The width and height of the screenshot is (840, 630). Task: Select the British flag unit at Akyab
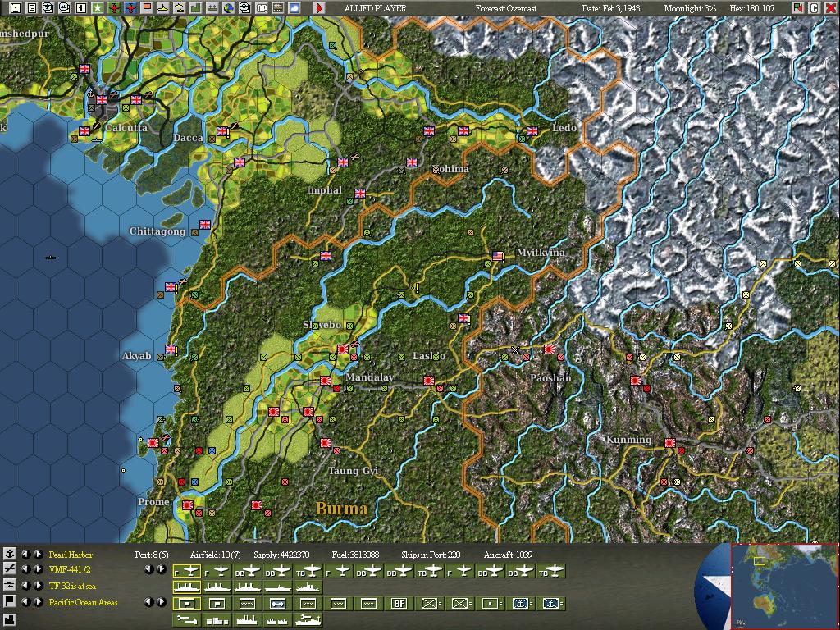click(171, 349)
